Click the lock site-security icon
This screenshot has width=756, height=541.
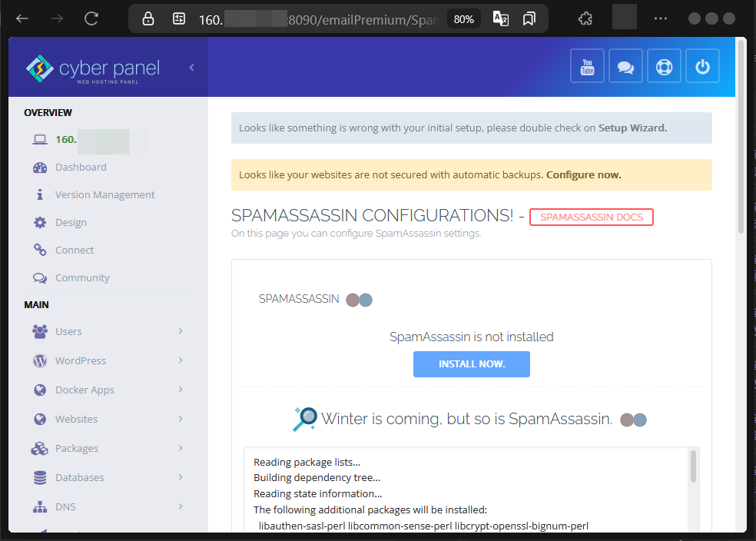click(x=148, y=18)
